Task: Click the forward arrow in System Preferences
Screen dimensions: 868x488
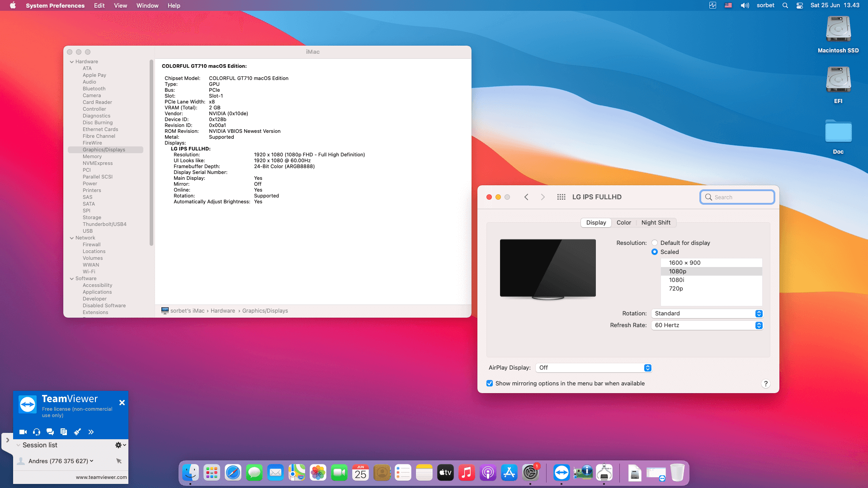Action: [543, 197]
